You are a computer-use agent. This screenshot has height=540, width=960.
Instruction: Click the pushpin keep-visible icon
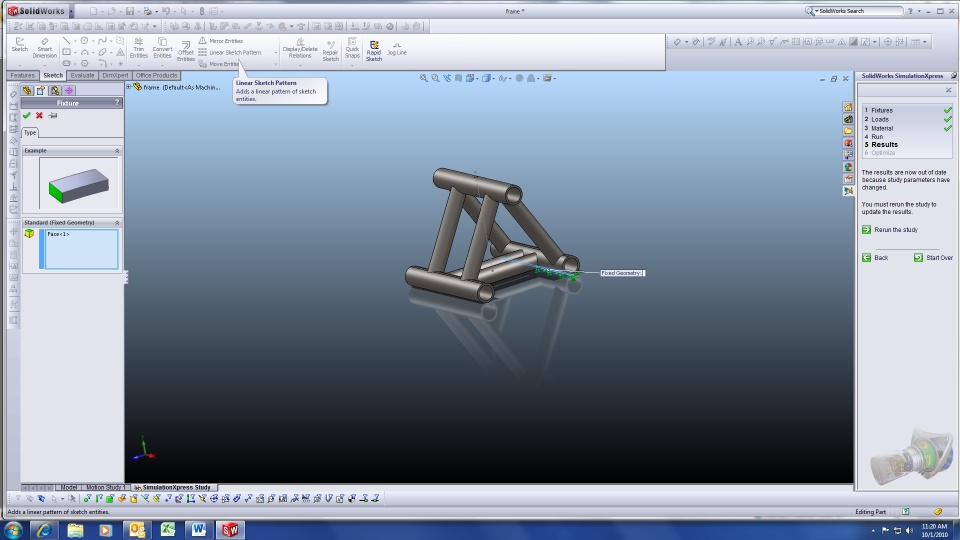click(53, 115)
